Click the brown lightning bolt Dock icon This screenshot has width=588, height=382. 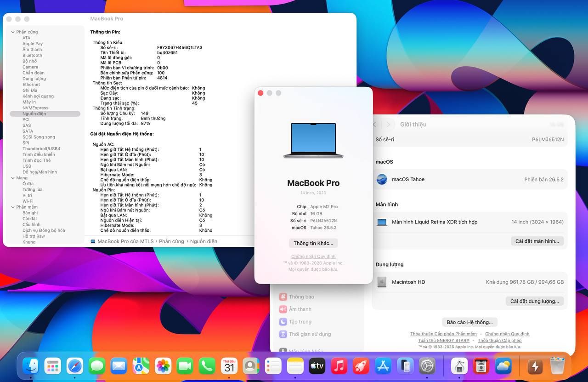click(534, 366)
